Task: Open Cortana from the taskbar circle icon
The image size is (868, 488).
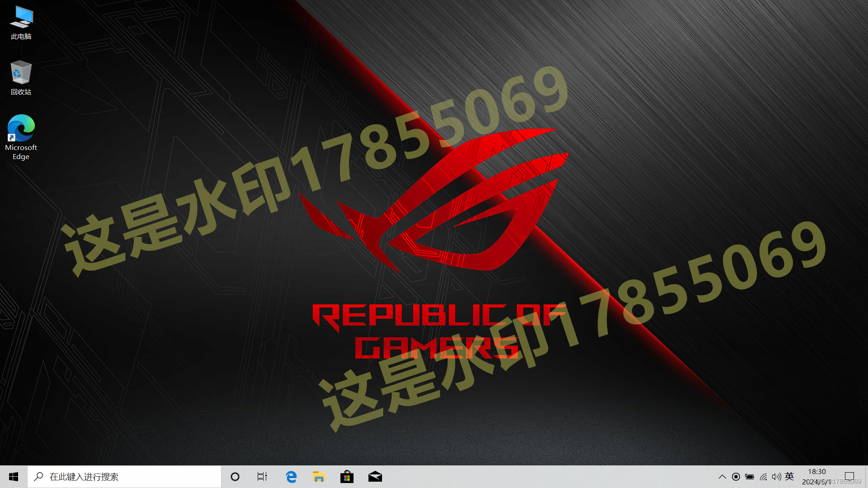Action: [235, 477]
